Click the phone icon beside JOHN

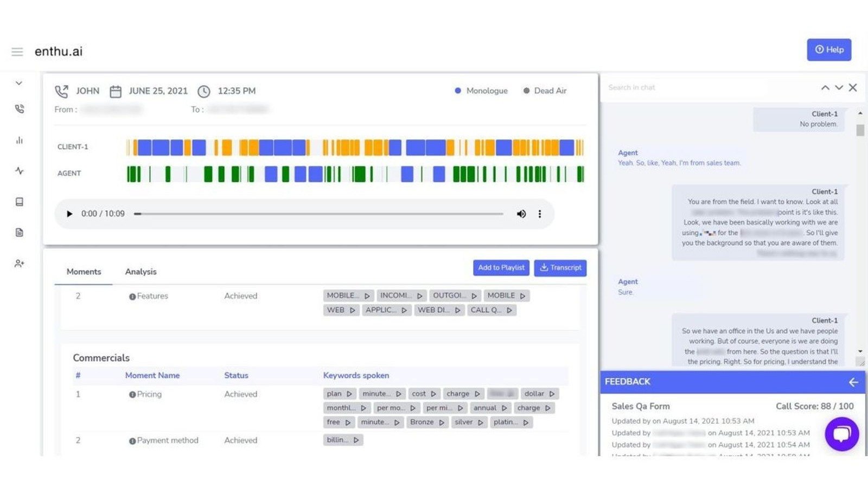61,91
